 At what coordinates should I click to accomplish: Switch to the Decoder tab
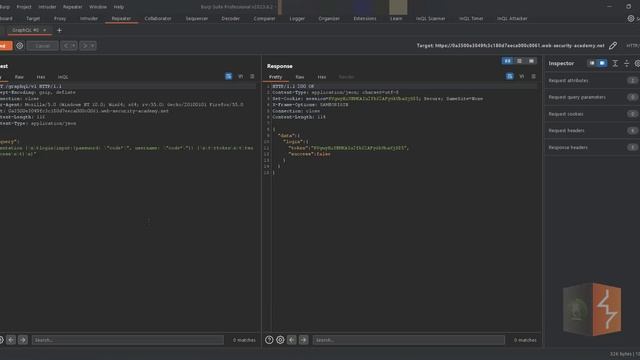coord(230,18)
